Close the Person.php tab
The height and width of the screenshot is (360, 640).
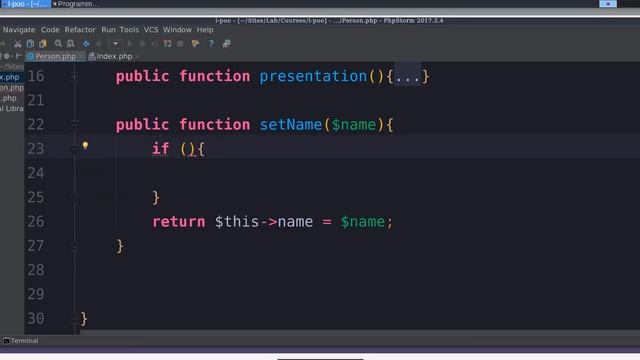[x=82, y=57]
